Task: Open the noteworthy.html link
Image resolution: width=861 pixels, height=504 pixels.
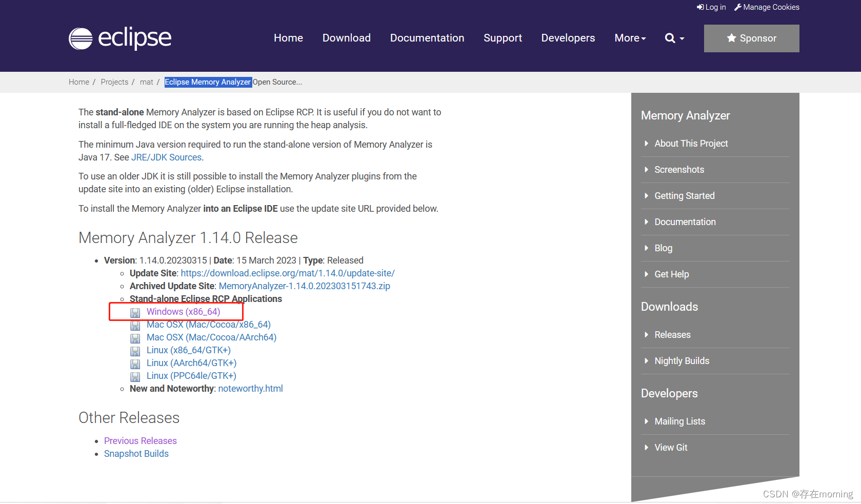Action: coord(251,389)
